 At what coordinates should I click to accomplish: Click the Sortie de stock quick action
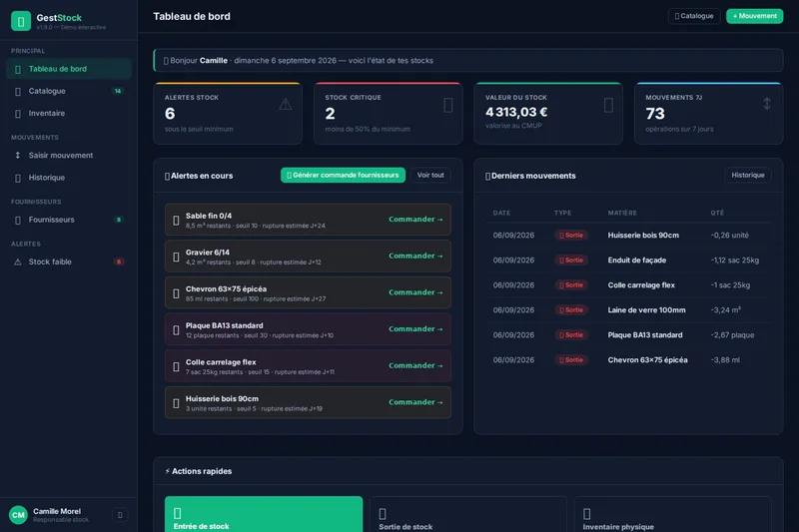pos(467,514)
